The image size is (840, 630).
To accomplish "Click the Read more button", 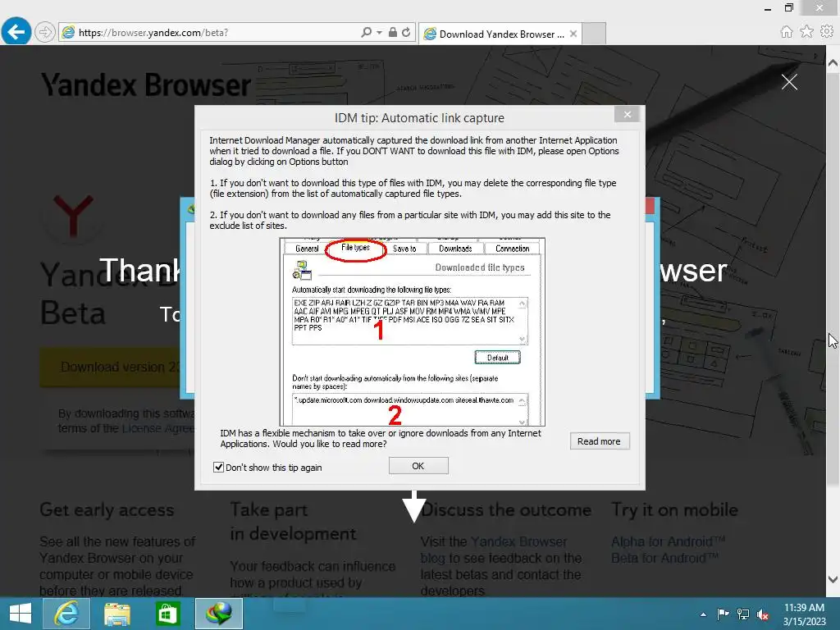I will point(600,441).
